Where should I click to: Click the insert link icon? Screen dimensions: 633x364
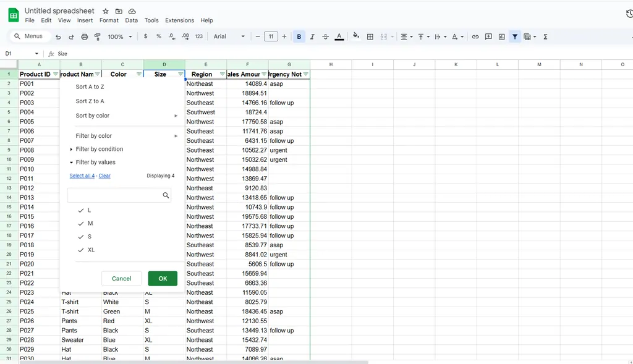475,37
